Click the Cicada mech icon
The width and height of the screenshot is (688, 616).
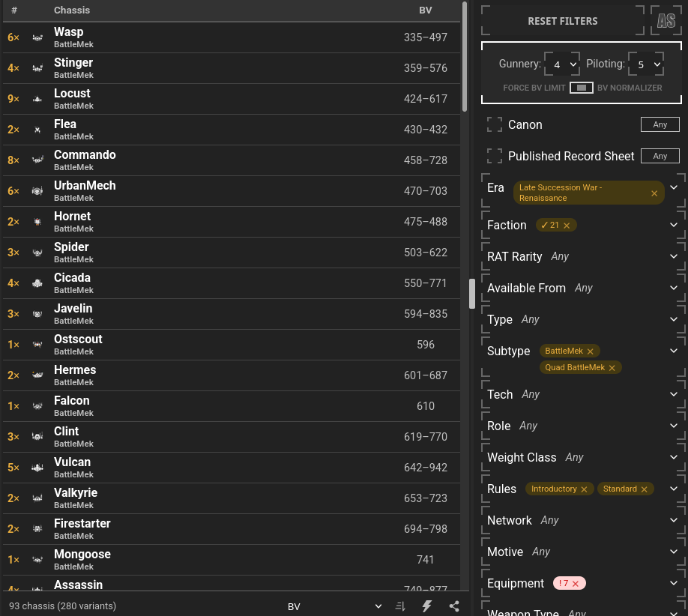(x=37, y=283)
